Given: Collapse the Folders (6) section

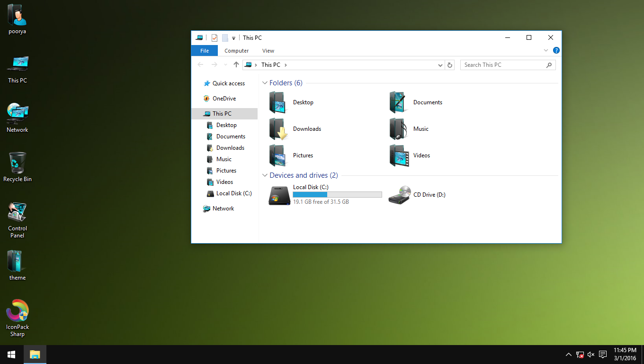Looking at the screenshot, I should [265, 82].
